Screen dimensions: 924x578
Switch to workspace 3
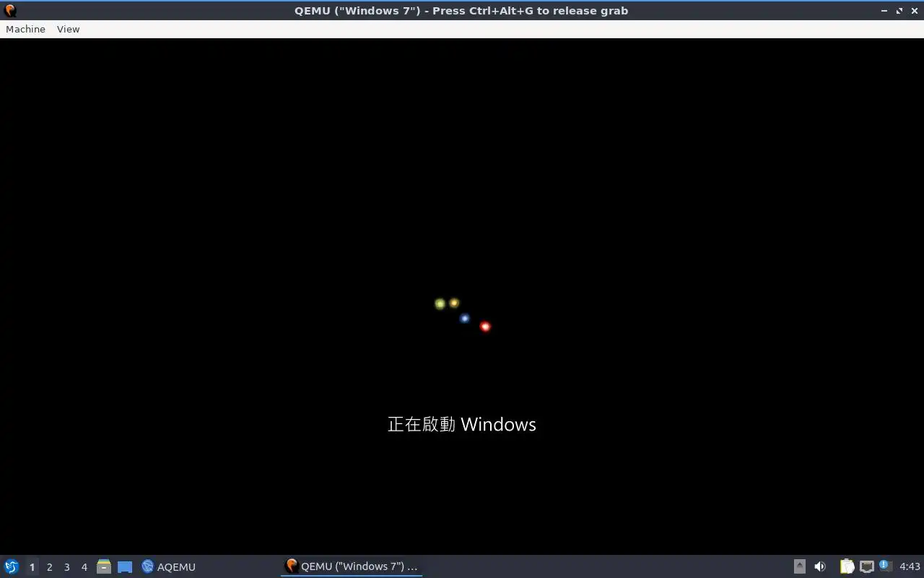click(x=66, y=567)
